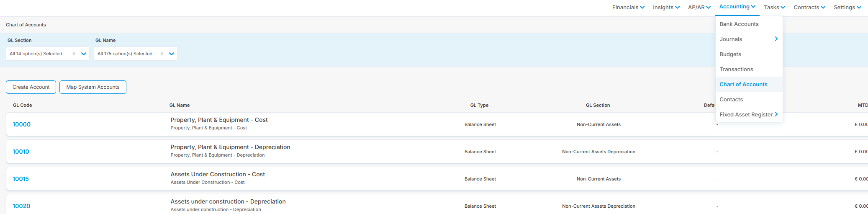868x214 pixels.
Task: Open the Insights menu
Action: pos(666,8)
